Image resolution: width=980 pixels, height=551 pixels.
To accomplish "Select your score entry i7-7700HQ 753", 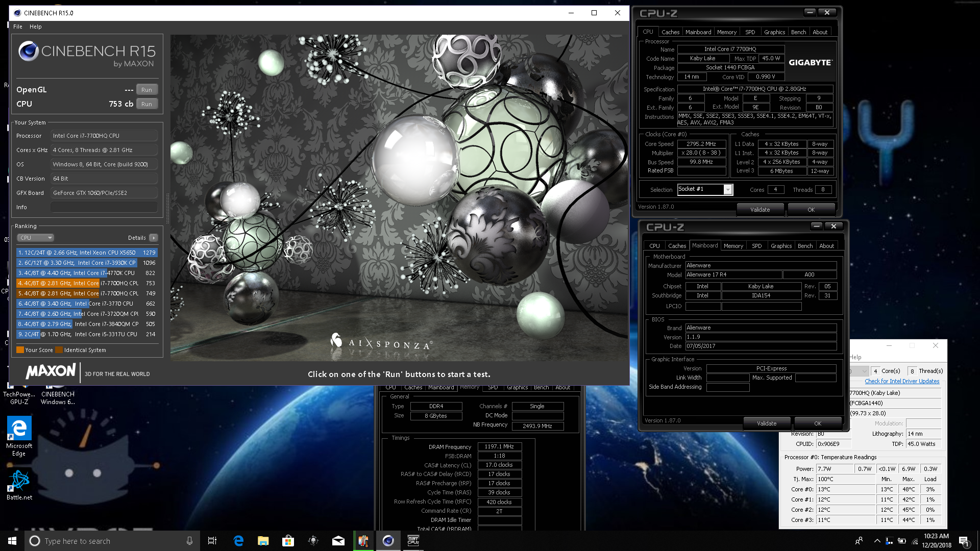I will 87,283.
